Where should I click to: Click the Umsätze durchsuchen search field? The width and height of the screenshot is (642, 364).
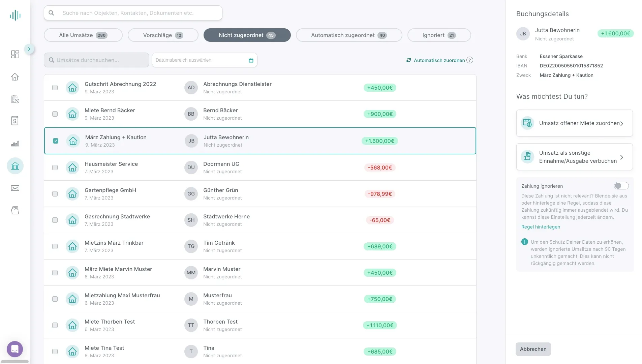point(96,60)
